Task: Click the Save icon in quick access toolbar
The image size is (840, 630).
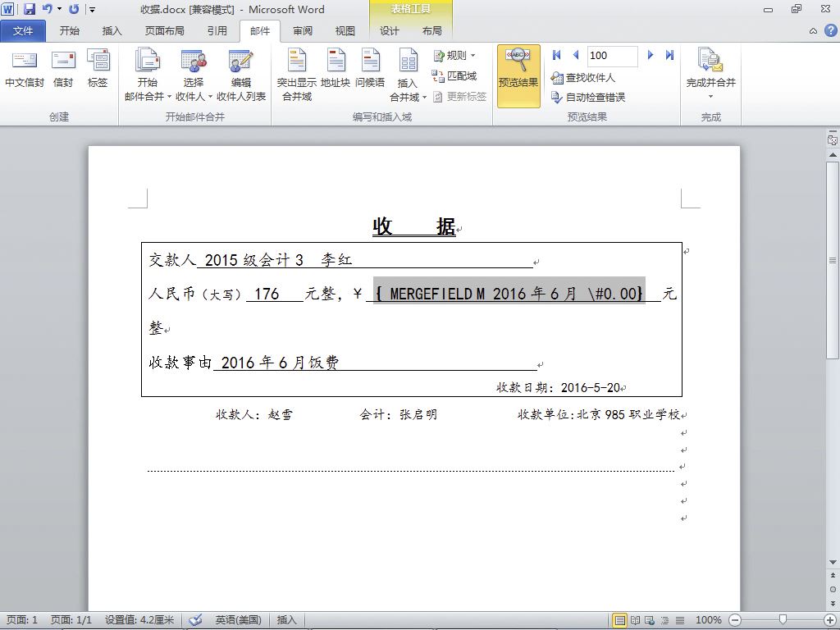Action: click(x=30, y=9)
